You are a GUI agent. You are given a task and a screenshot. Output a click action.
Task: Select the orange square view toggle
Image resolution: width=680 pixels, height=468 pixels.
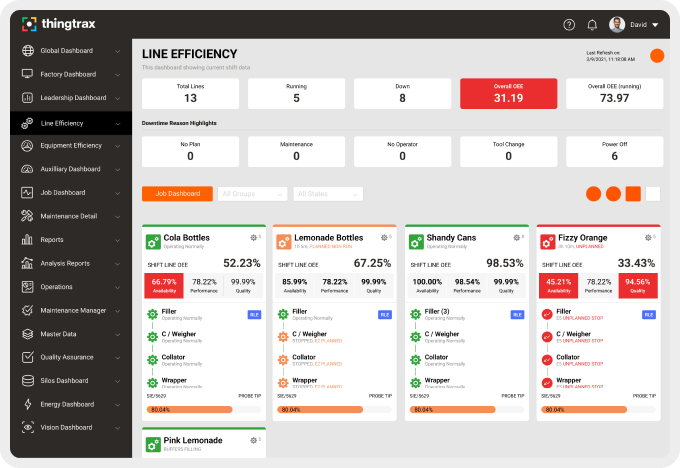(633, 194)
